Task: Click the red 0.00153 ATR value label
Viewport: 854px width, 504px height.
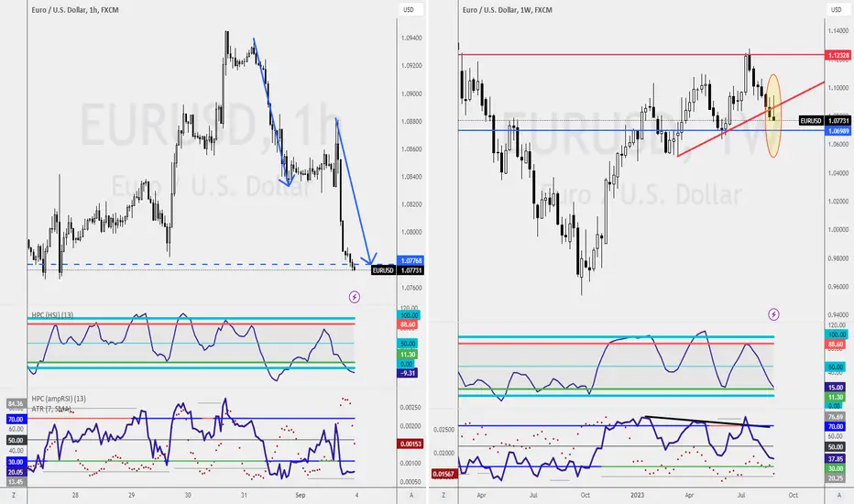Action: click(x=411, y=444)
